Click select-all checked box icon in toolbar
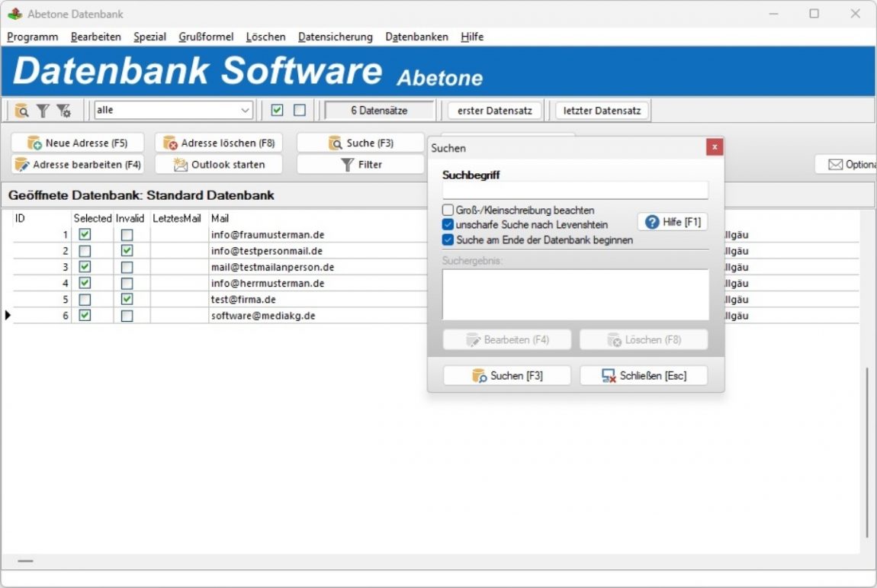The image size is (877, 588). coord(277,111)
